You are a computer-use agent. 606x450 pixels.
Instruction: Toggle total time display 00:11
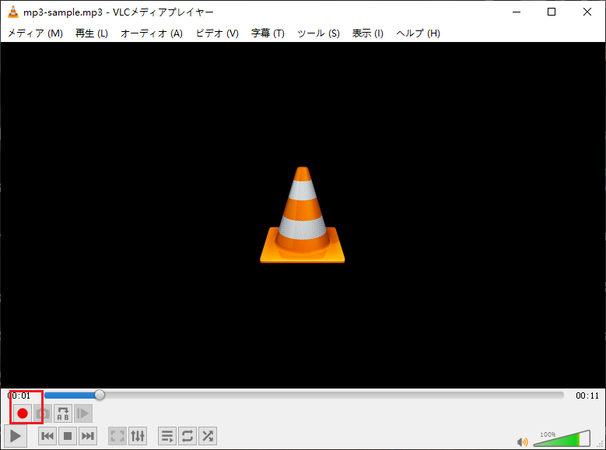[x=587, y=395]
